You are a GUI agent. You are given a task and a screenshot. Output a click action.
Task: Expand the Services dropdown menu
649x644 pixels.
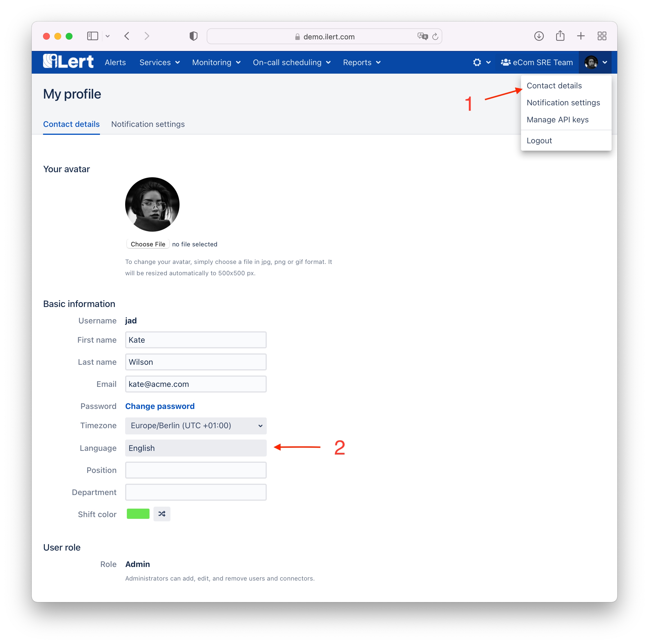(160, 63)
